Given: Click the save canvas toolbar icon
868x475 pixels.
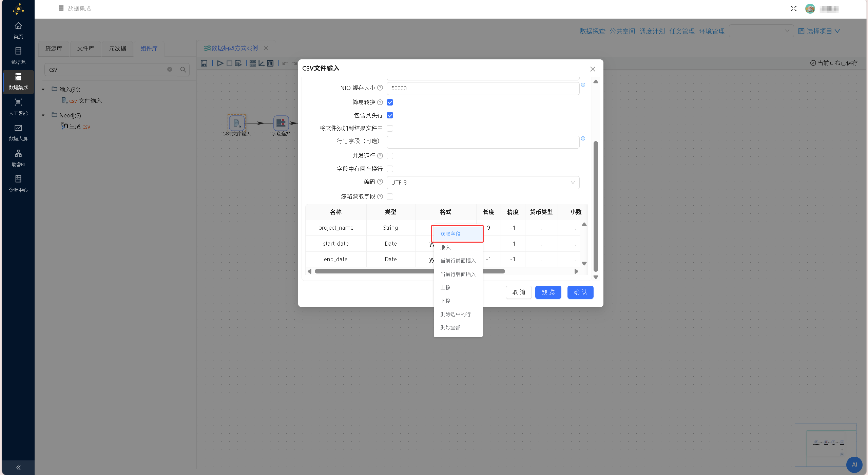Looking at the screenshot, I should [204, 63].
